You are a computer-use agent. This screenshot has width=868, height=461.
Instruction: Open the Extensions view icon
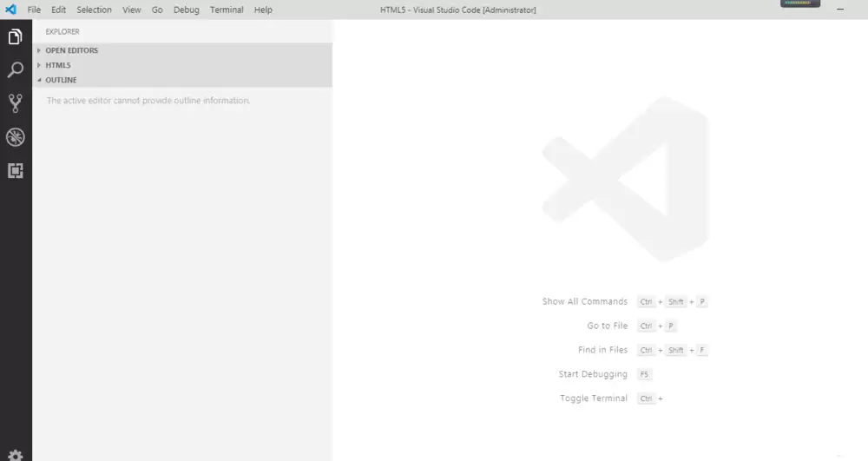pyautogui.click(x=15, y=170)
